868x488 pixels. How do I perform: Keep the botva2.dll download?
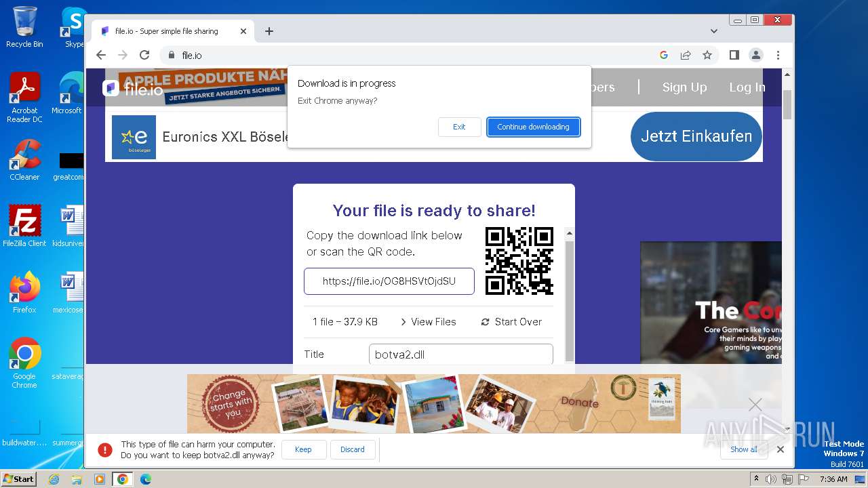[x=303, y=449]
